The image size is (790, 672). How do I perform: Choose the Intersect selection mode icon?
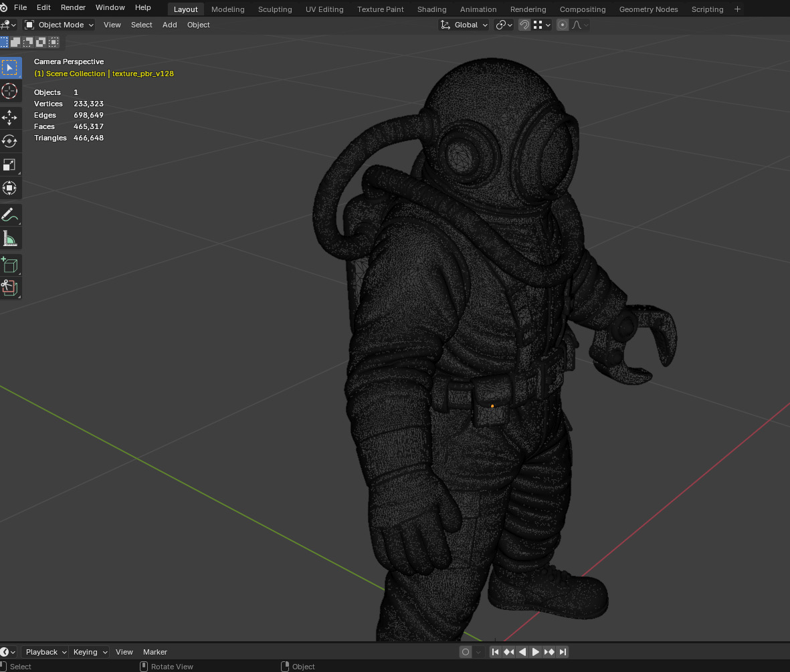(54, 42)
